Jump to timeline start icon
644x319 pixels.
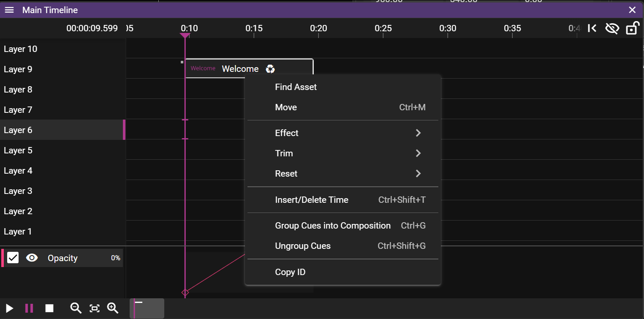click(592, 28)
